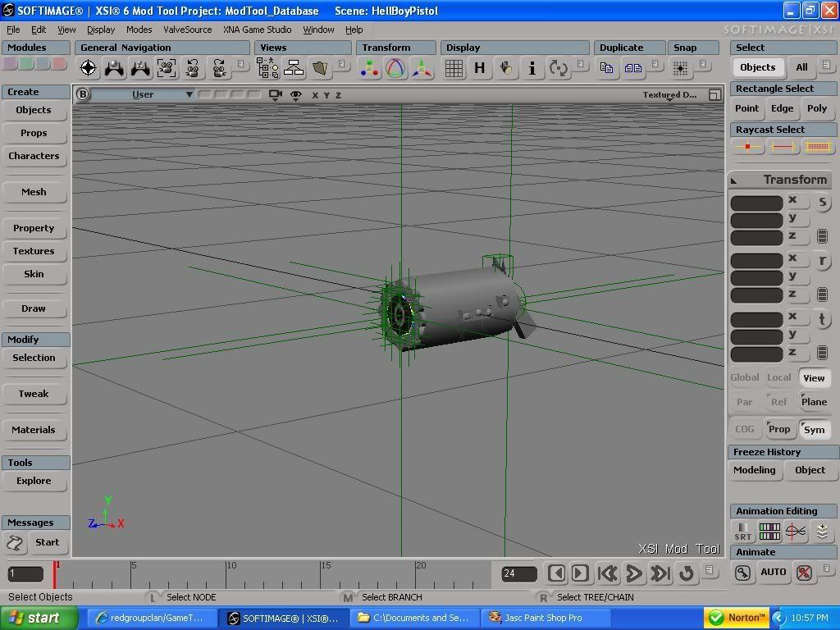Click the Messages script editor icon
Image resolution: width=840 pixels, height=630 pixels.
[15, 543]
